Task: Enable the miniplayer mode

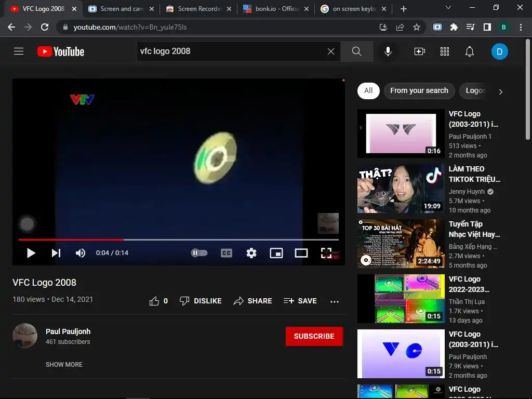Action: click(x=276, y=253)
